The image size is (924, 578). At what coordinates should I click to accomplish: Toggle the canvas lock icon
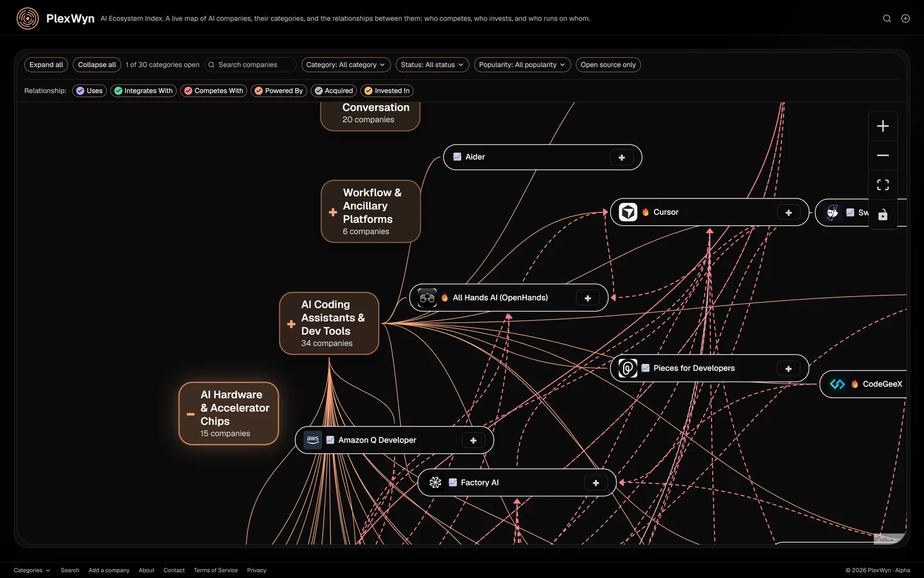(883, 215)
